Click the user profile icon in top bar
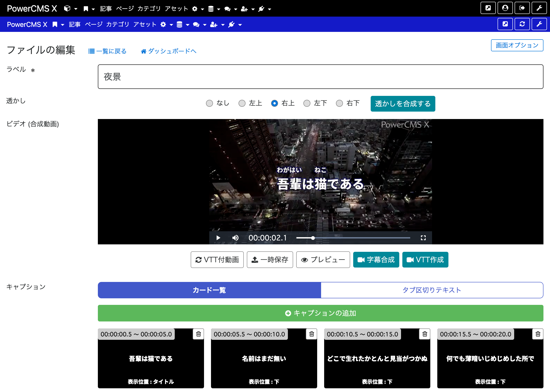Image resolution: width=550 pixels, height=392 pixels. [505, 8]
